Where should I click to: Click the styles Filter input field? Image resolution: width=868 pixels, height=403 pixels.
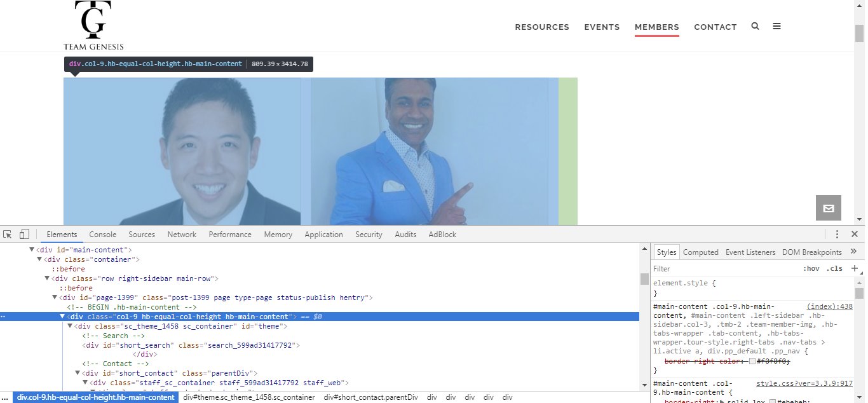coord(724,268)
